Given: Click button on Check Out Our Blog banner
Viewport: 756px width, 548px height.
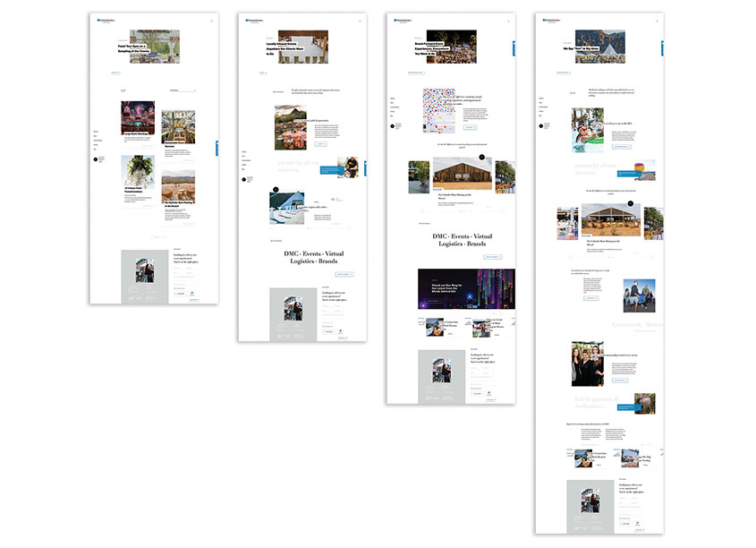Looking at the screenshot, I should [433, 301].
